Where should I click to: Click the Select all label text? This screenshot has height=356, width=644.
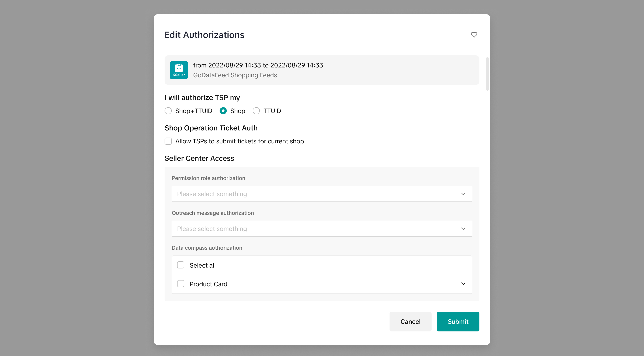point(203,265)
